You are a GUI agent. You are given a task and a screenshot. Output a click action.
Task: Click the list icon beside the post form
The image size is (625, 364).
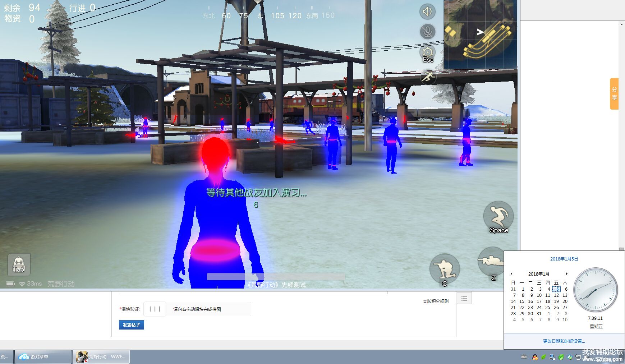[464, 298]
